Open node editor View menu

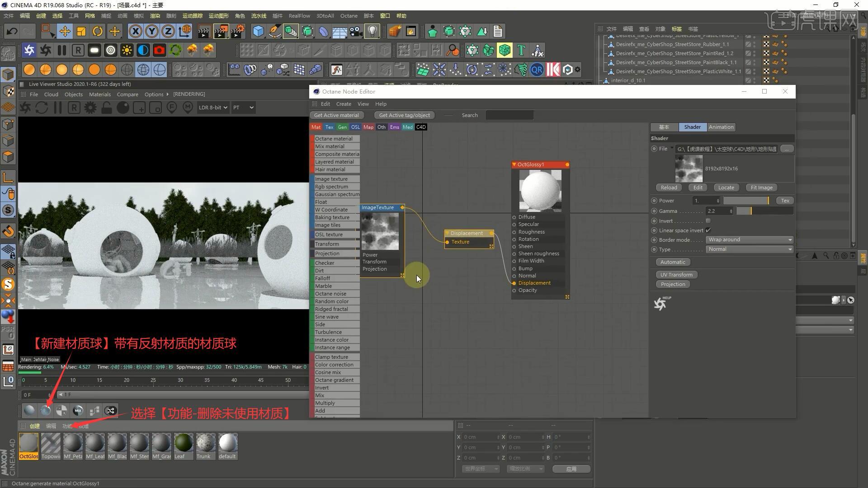(363, 104)
